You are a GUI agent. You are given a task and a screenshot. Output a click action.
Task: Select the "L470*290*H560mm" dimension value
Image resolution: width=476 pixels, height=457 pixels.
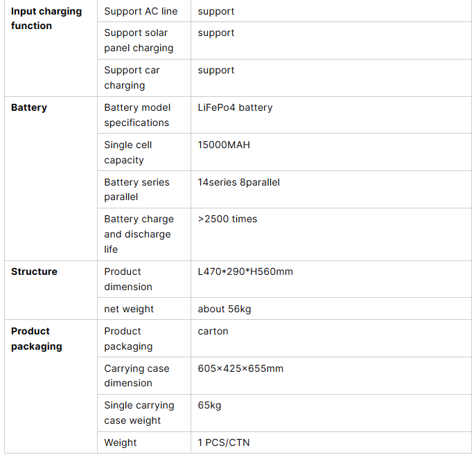click(x=245, y=271)
